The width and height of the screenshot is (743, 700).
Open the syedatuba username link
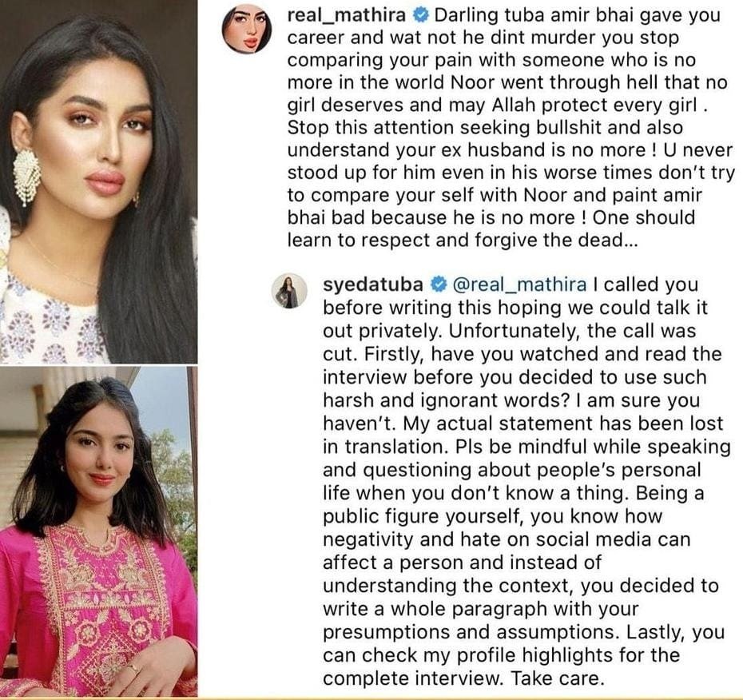tap(373, 284)
